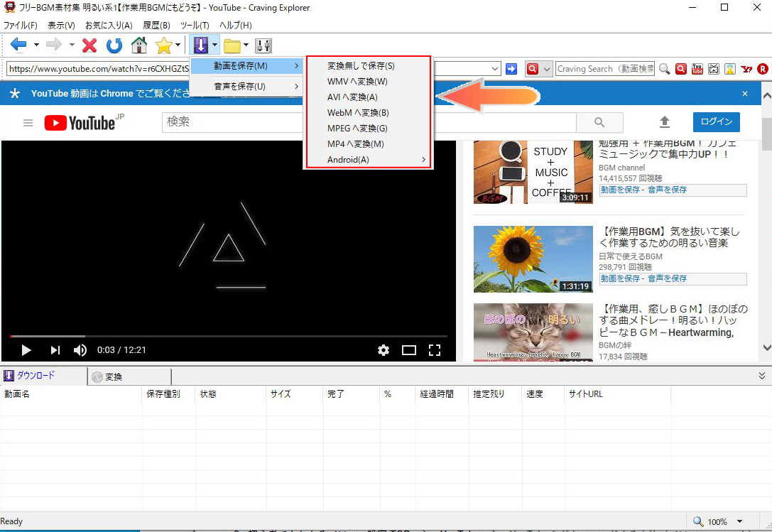The image size is (772, 532).
Task: Select 音声を保存(U) menu item
Action: pyautogui.click(x=246, y=86)
